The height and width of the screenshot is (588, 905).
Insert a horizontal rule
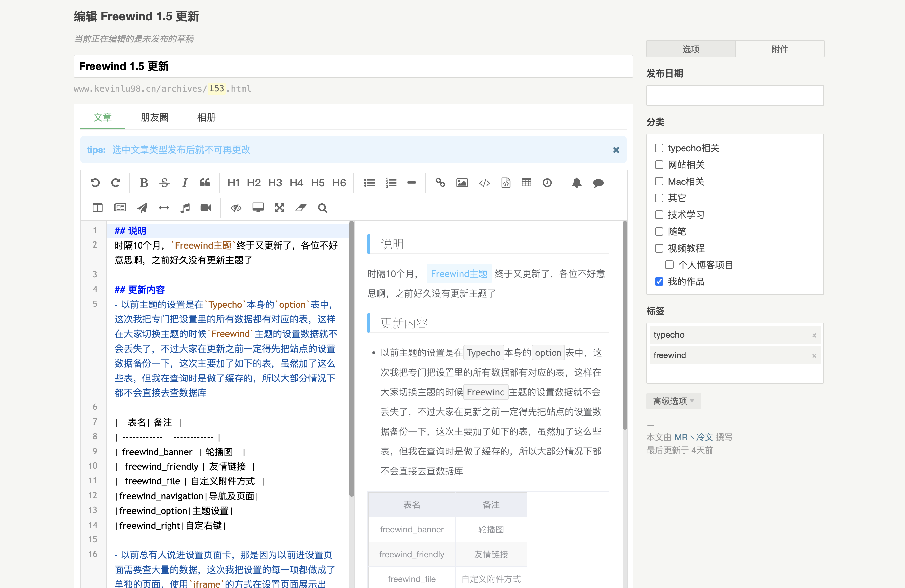[x=411, y=183]
